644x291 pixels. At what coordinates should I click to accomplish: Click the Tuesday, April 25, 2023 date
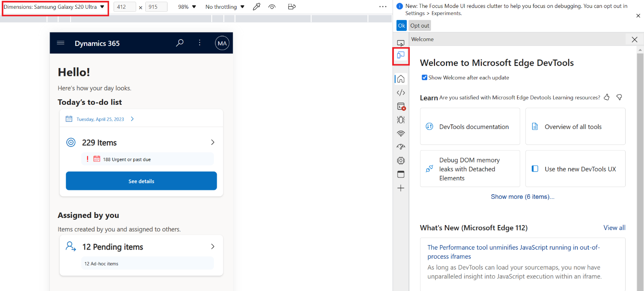pyautogui.click(x=100, y=119)
